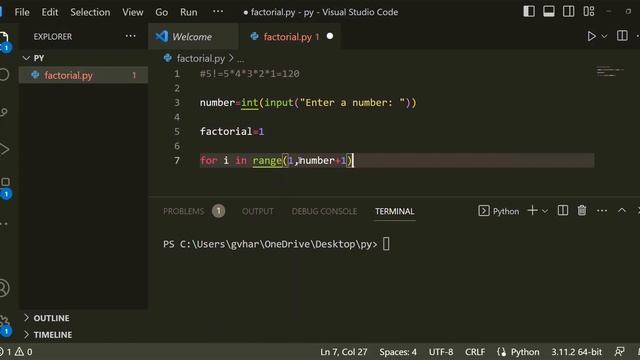Viewport: 640px width, 360px height.
Task: Open the Source Control activity bar icon
Action: (x=4, y=112)
